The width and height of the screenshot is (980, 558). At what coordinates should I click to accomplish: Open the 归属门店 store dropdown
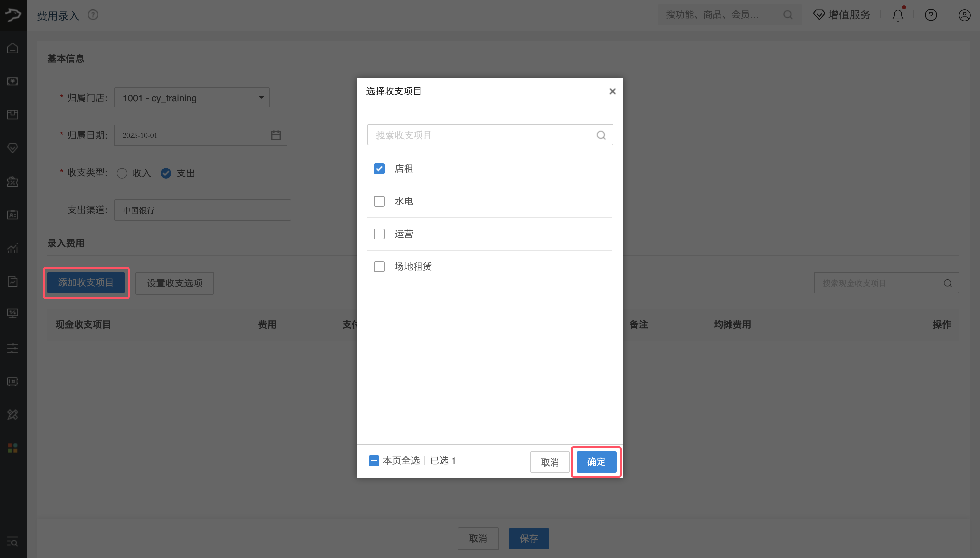tap(191, 97)
